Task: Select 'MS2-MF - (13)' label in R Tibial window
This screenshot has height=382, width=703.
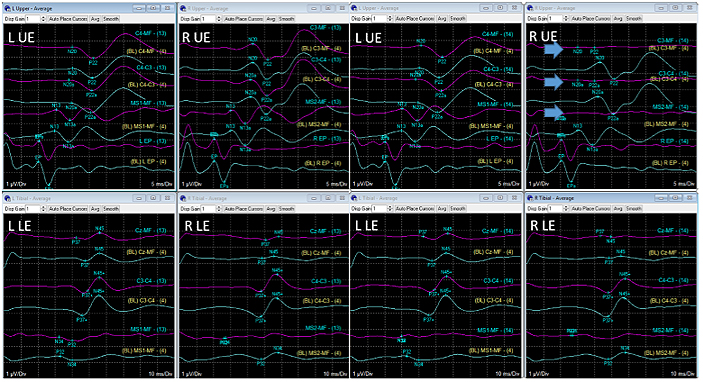Action: [x=323, y=328]
